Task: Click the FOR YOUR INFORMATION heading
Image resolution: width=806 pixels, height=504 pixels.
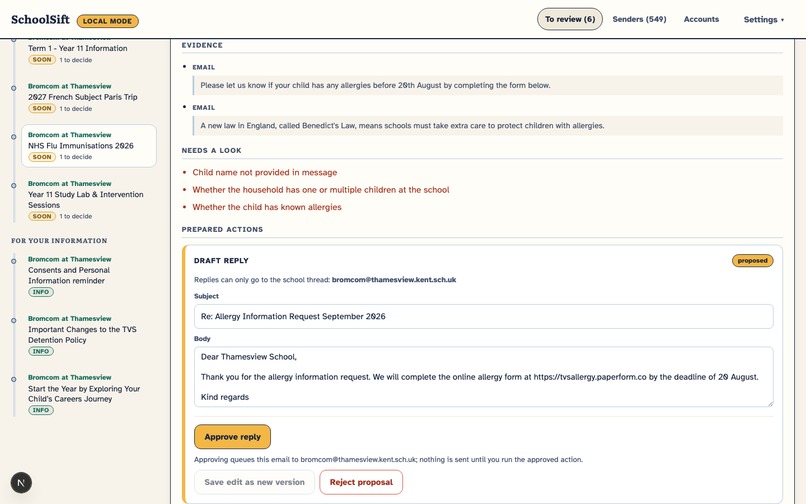Action: click(59, 241)
